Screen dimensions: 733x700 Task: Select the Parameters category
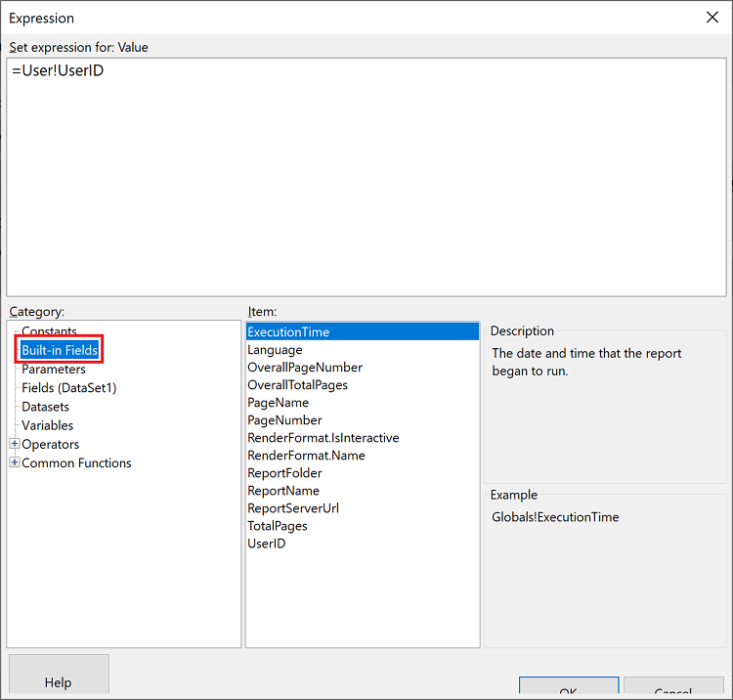point(54,369)
